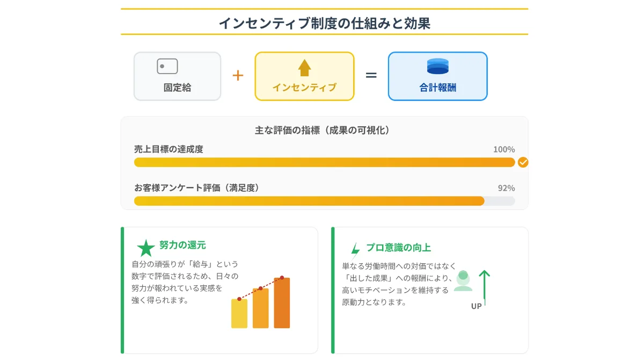Click the blue coin stack icon

click(438, 66)
